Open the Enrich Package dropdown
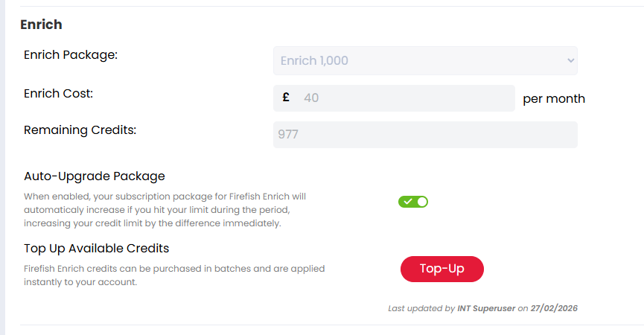 click(424, 60)
